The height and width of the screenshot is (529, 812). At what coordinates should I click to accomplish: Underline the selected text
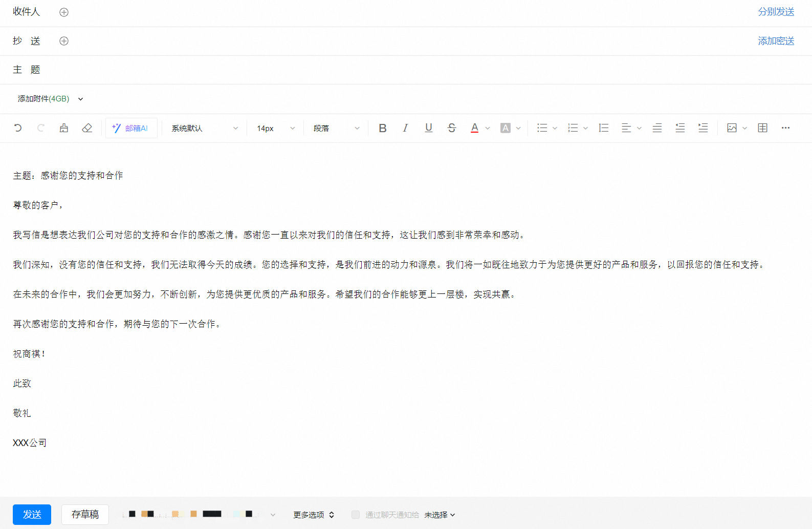[429, 128]
